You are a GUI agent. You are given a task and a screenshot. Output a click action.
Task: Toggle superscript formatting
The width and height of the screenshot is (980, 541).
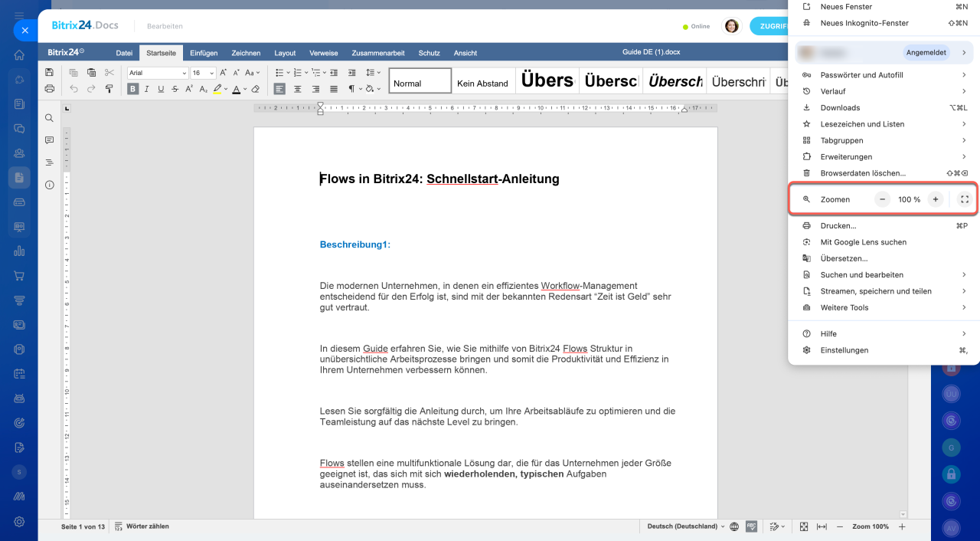[x=189, y=89]
